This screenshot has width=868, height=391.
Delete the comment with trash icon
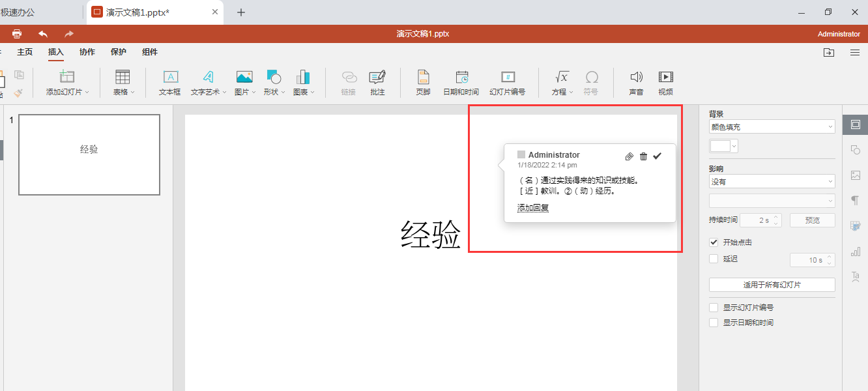tap(643, 156)
